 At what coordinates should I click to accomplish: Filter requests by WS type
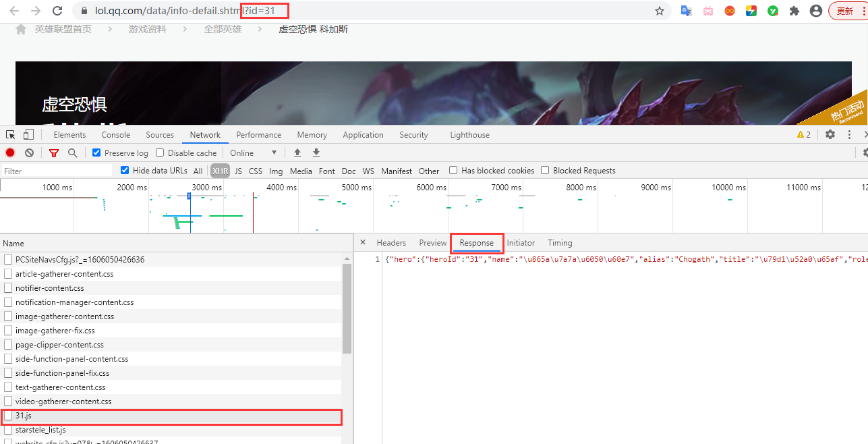coord(368,171)
